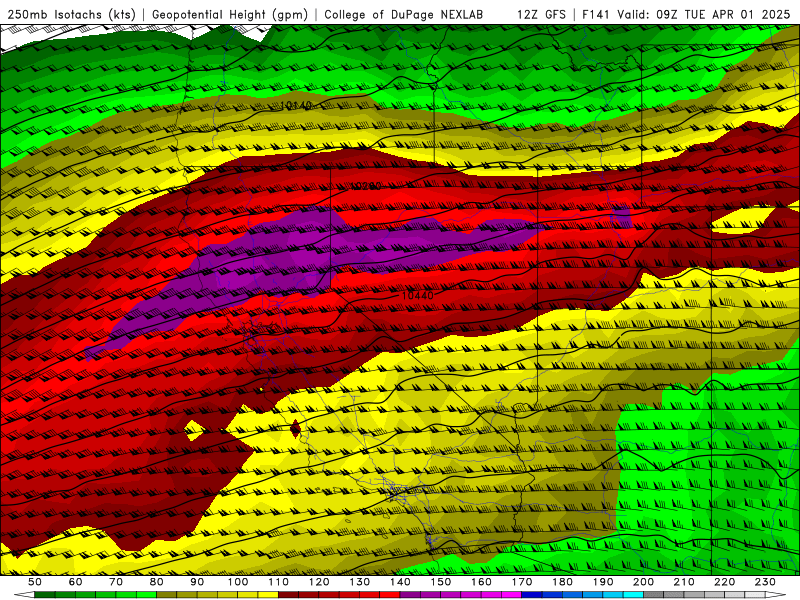The image size is (800, 600).
Task: Click the 10440 height contour label
Action: click(417, 295)
